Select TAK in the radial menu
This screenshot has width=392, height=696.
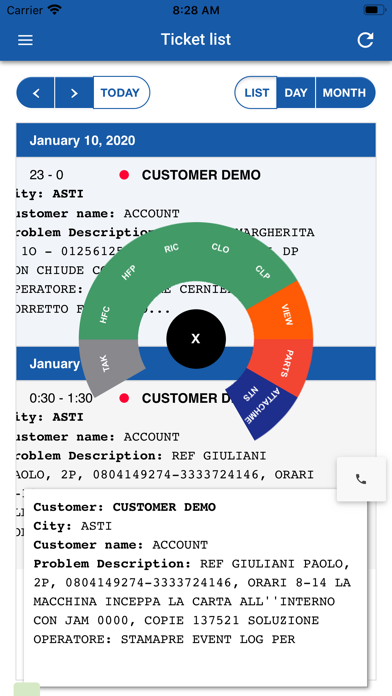[x=108, y=364]
